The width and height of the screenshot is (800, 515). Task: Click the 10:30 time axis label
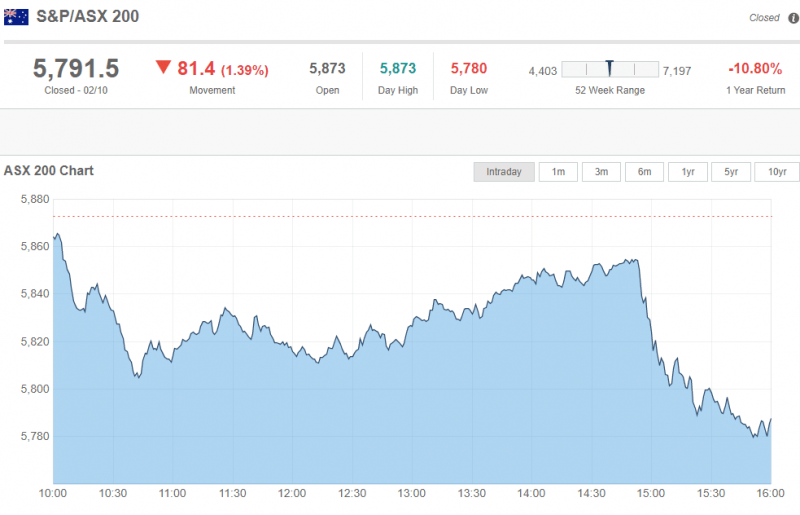[113, 494]
